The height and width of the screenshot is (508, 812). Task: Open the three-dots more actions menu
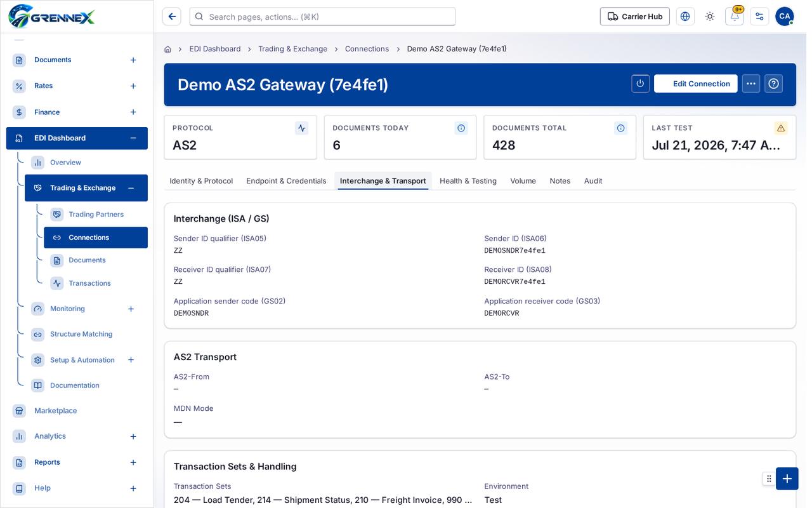point(751,84)
